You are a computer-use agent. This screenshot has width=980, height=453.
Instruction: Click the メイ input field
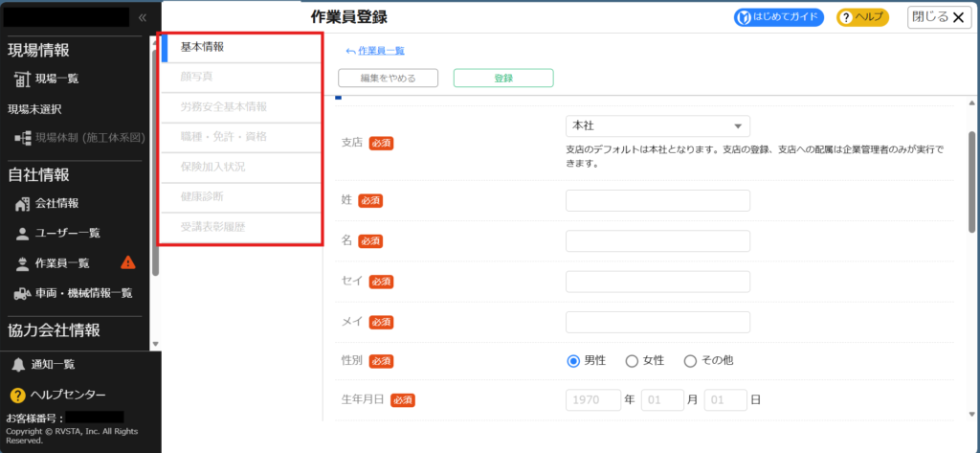click(x=657, y=322)
